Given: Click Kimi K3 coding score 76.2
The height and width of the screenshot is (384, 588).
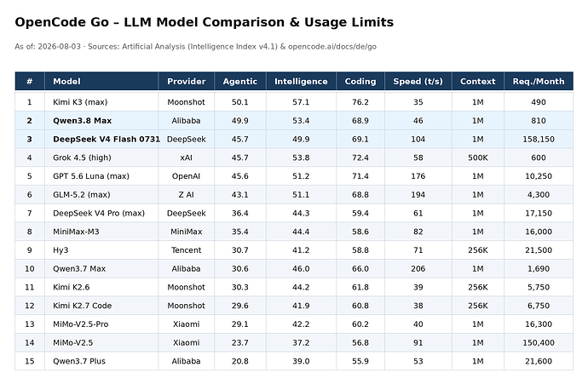Looking at the screenshot, I should (360, 102).
